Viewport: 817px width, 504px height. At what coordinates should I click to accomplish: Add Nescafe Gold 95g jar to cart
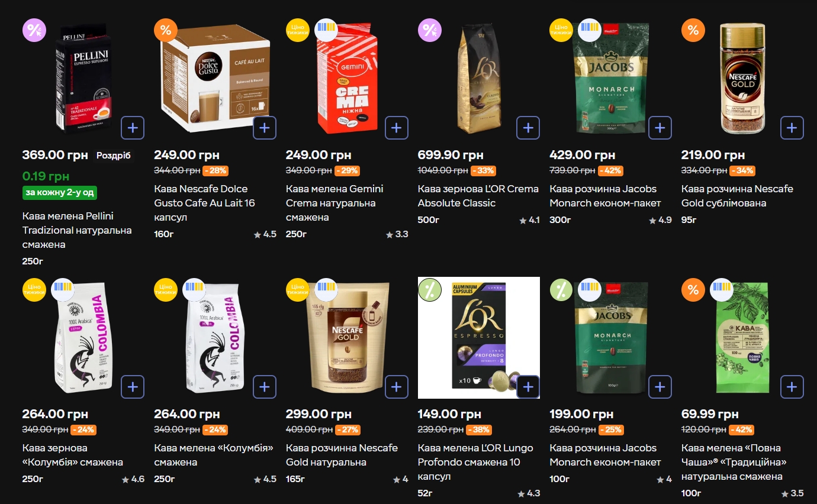pyautogui.click(x=792, y=128)
